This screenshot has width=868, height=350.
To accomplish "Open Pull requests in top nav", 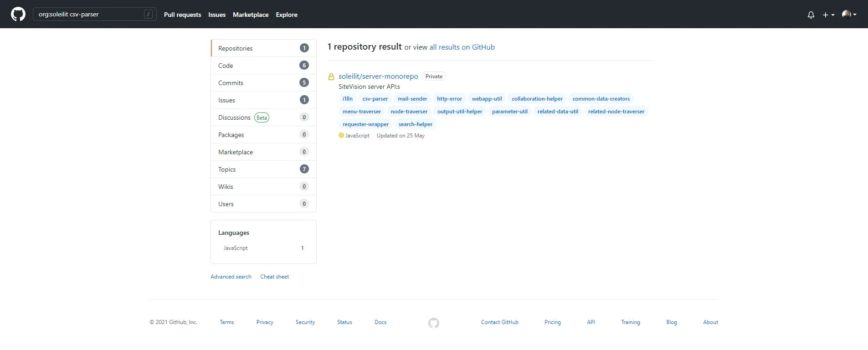I will coord(182,15).
